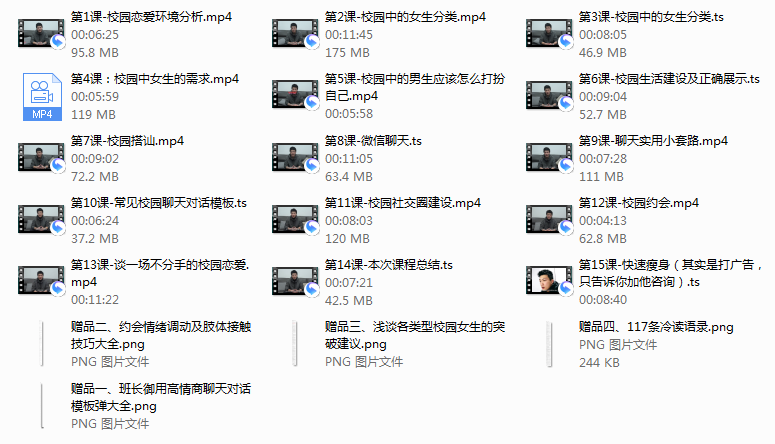Screen dimensions: 775x444
Task: Select PNG icon of 赠品三 浅谈各类型校园女生
Action: 296,344
